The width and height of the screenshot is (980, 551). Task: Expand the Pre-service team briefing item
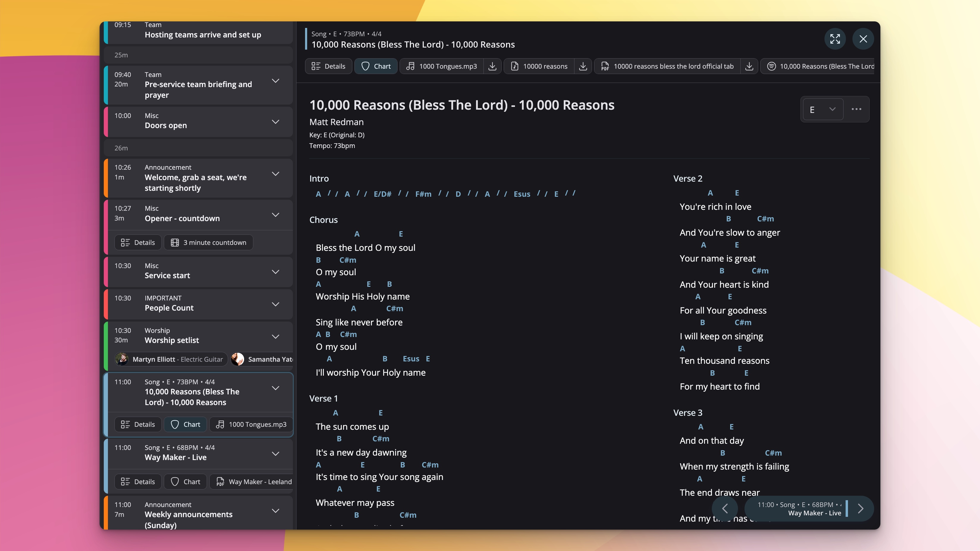point(275,81)
